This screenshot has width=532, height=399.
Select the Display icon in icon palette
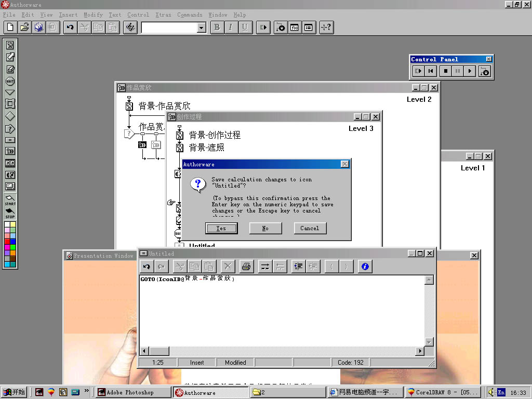coord(10,45)
